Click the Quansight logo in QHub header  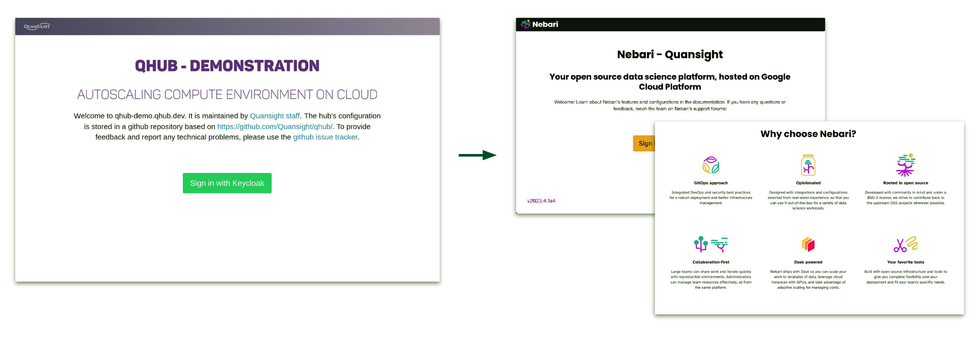click(x=37, y=26)
